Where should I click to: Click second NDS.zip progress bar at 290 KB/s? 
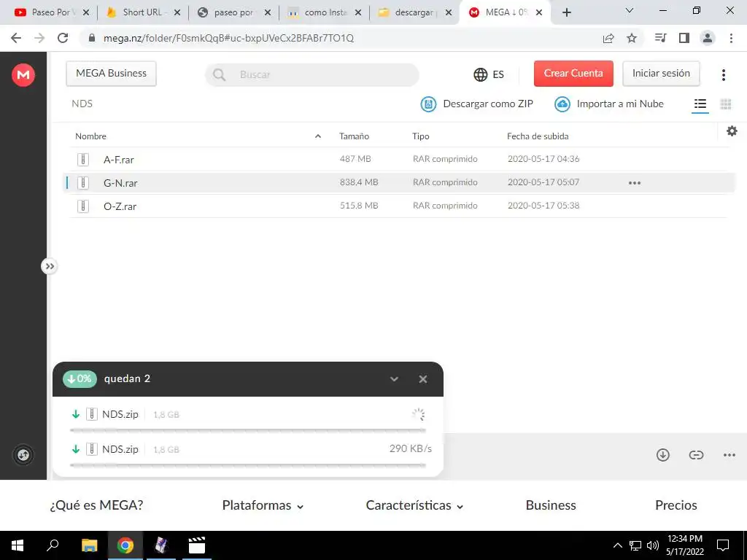point(248,465)
